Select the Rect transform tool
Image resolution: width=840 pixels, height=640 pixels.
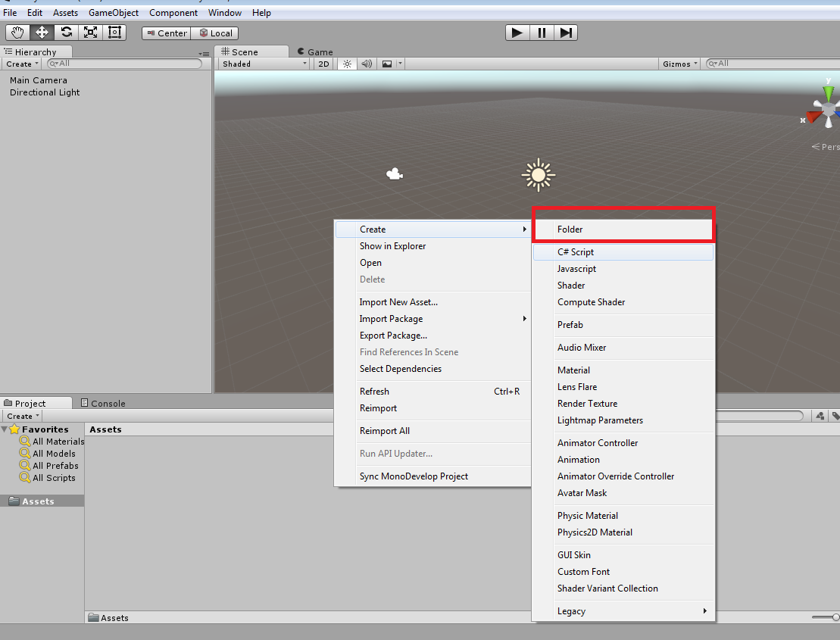[x=114, y=33]
